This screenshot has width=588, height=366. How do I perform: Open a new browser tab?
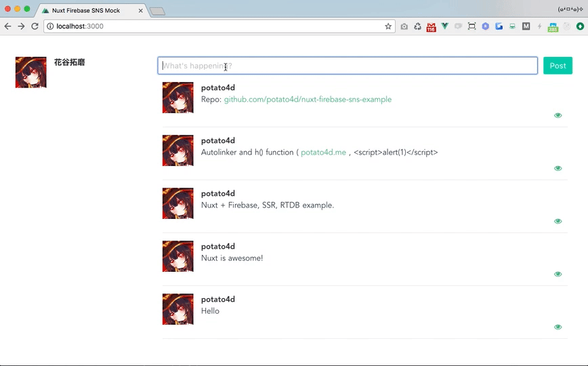(x=157, y=12)
